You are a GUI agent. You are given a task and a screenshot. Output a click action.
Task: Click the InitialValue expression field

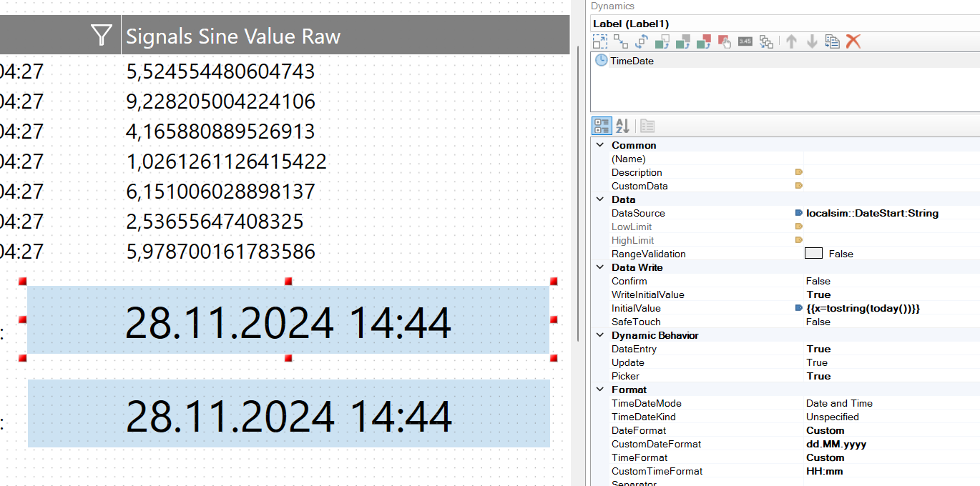pyautogui.click(x=862, y=308)
